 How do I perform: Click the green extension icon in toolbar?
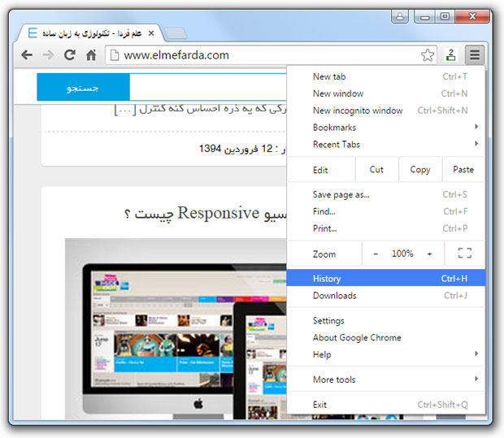(x=451, y=55)
